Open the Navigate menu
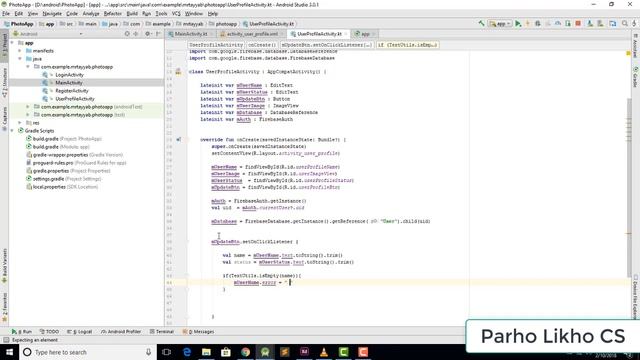This screenshot has width=640, height=360. coord(52,13)
